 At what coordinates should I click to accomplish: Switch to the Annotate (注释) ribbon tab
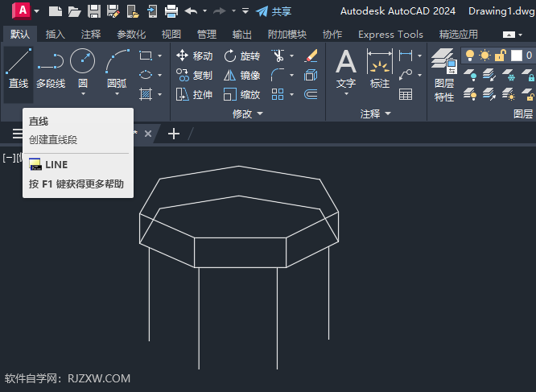91,34
